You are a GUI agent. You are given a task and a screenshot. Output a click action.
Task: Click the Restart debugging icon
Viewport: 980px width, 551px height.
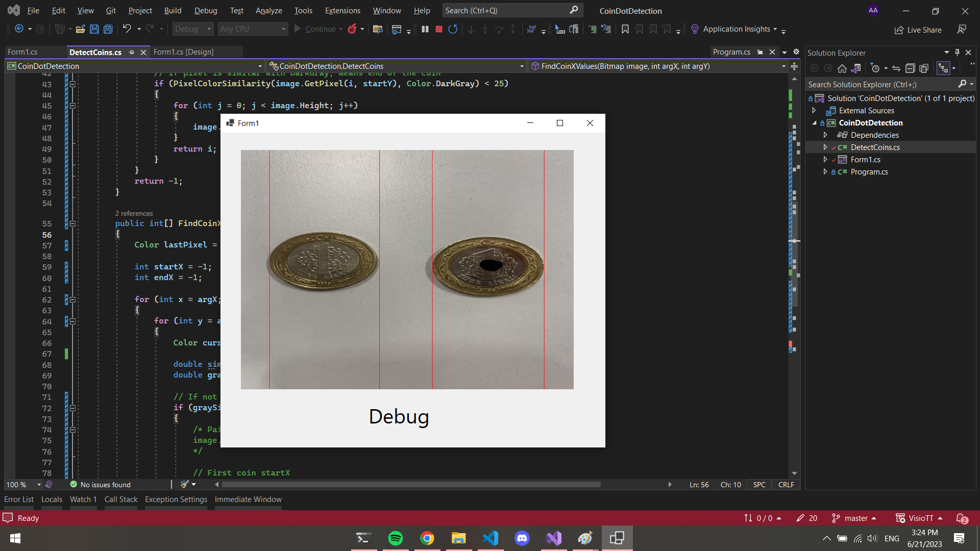[453, 29]
